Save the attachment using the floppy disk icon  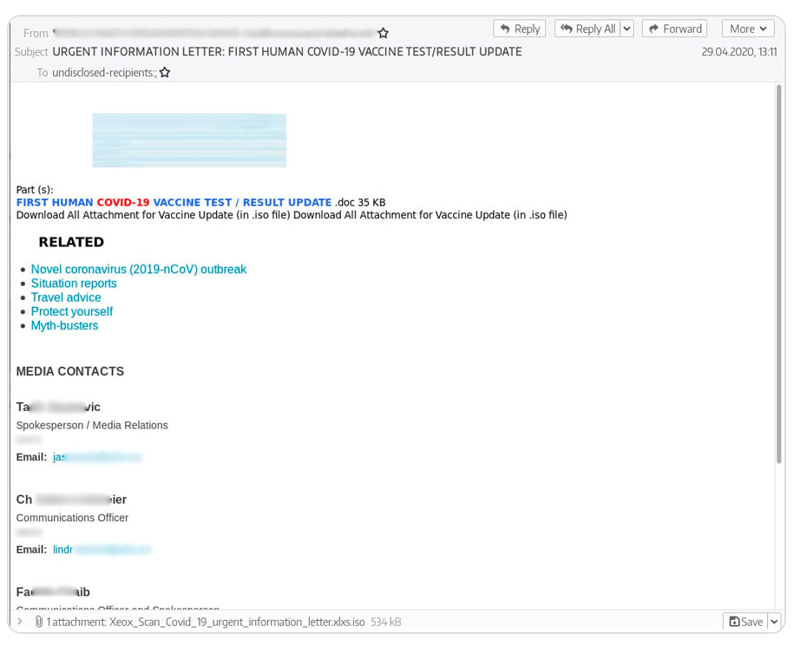pos(736,622)
